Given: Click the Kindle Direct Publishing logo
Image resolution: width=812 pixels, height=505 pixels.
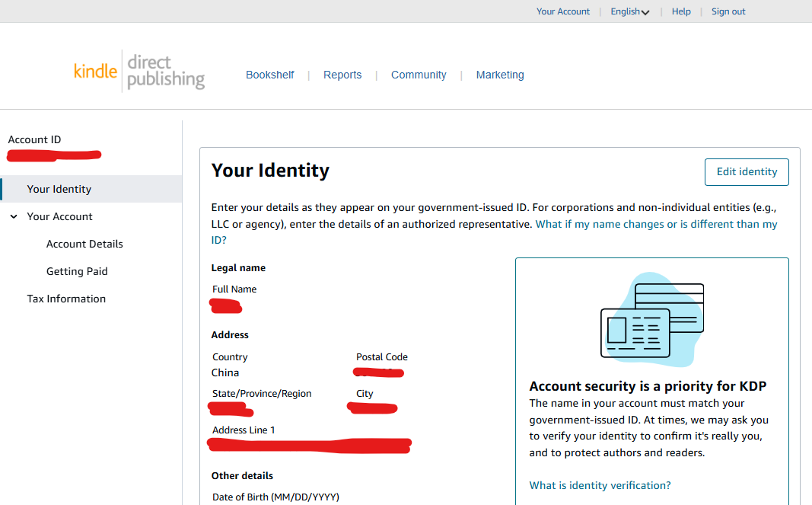Looking at the screenshot, I should [139, 72].
